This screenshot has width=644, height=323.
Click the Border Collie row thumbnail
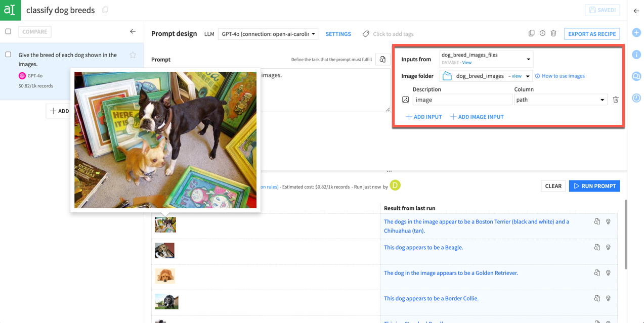click(166, 302)
